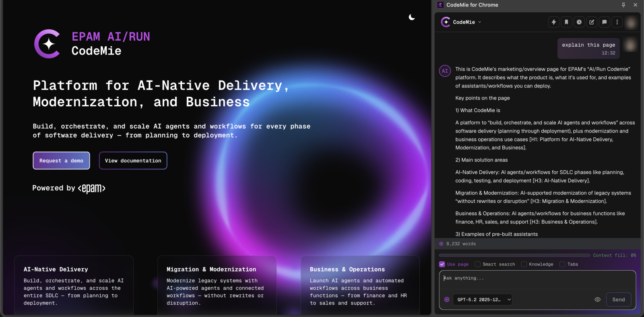Open the AI-Native Delivery card

pos(74,285)
